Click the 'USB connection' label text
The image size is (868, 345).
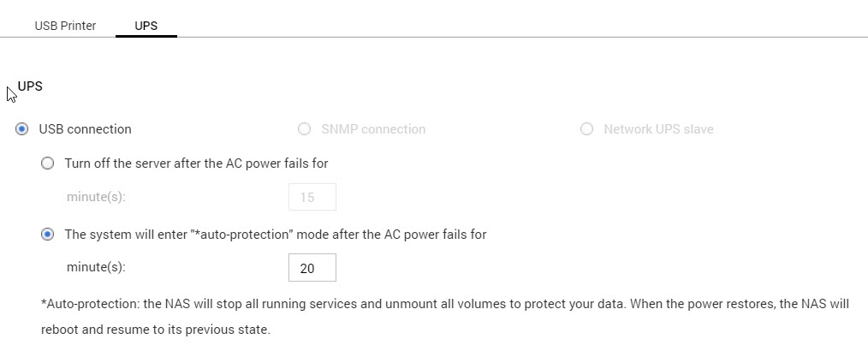(86, 129)
